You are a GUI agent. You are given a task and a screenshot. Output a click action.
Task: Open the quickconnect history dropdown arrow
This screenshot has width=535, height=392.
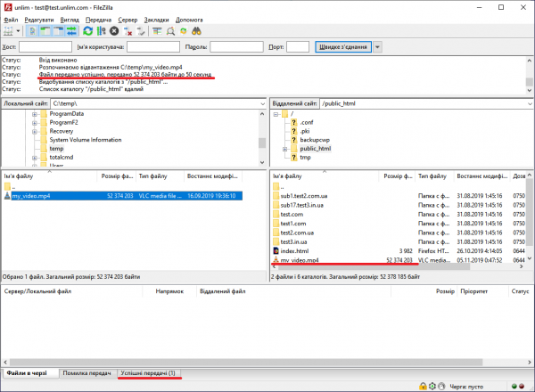point(378,46)
